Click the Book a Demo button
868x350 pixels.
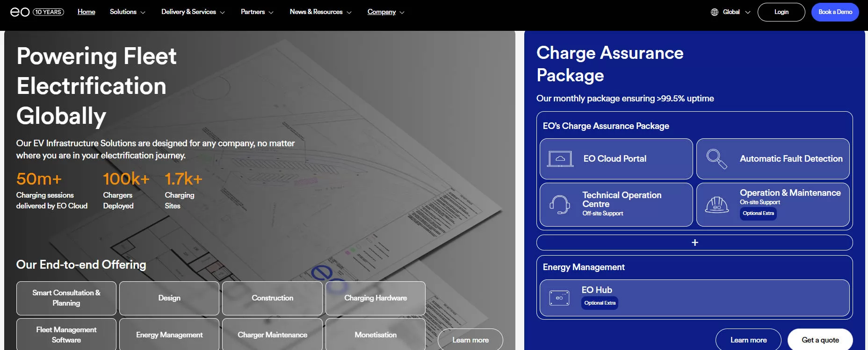tap(835, 12)
